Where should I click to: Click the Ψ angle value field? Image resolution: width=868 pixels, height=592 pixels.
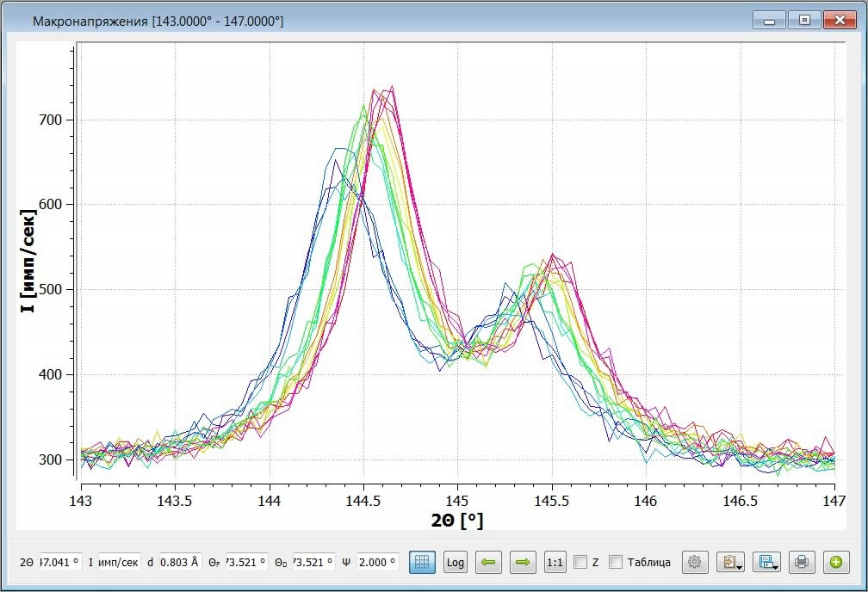pos(377,563)
